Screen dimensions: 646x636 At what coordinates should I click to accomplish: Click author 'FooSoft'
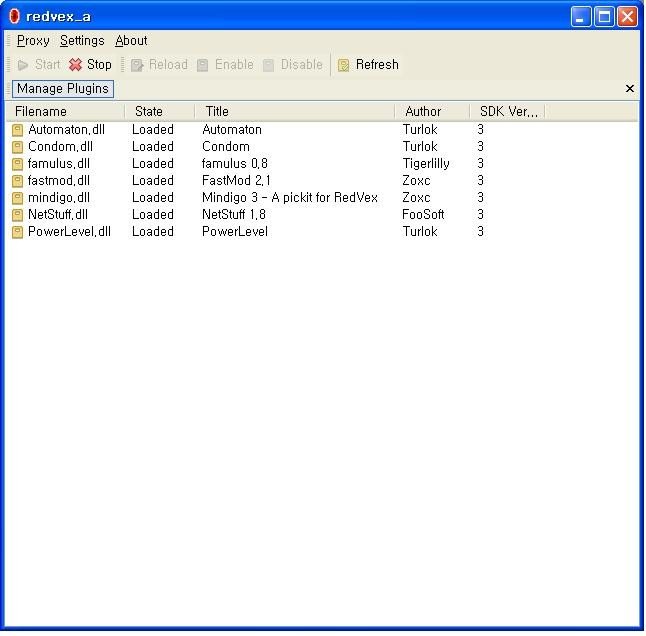click(423, 215)
